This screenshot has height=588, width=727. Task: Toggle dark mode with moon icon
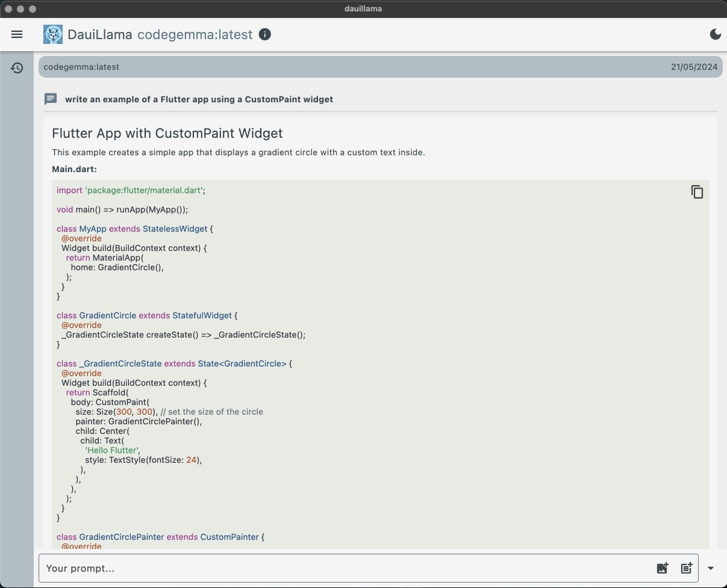(715, 35)
